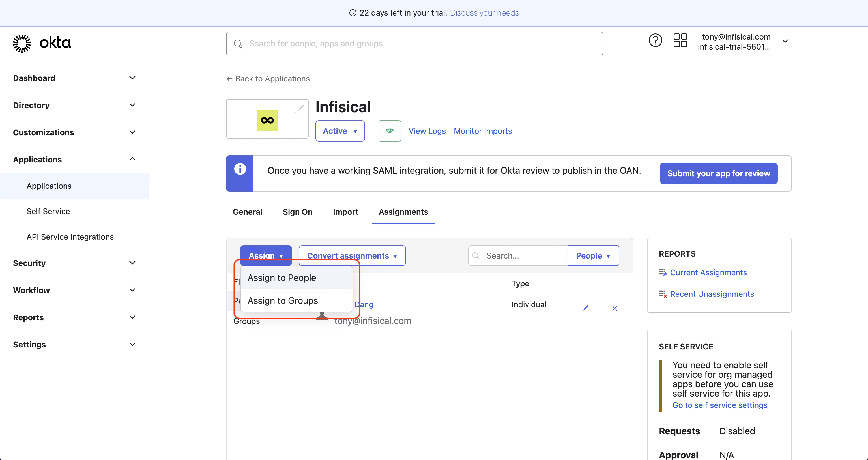Click the back arrow icon
Image resolution: width=868 pixels, height=460 pixels.
pyautogui.click(x=229, y=79)
